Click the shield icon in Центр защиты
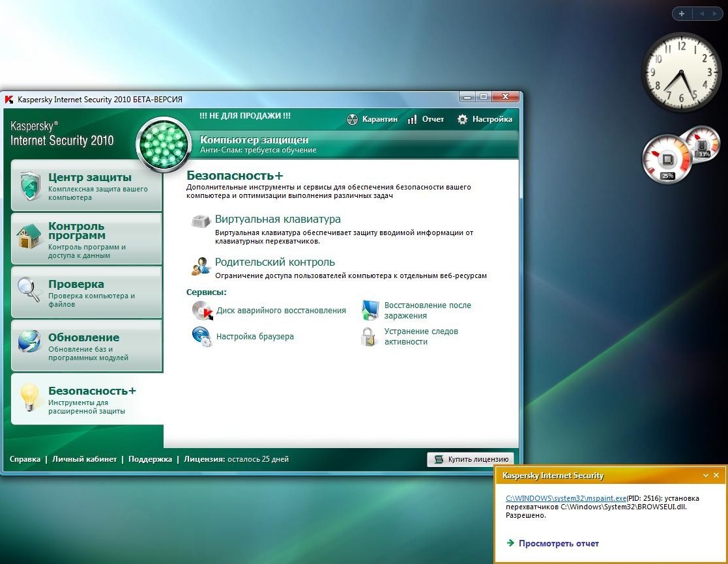This screenshot has height=564, width=728. [30, 186]
